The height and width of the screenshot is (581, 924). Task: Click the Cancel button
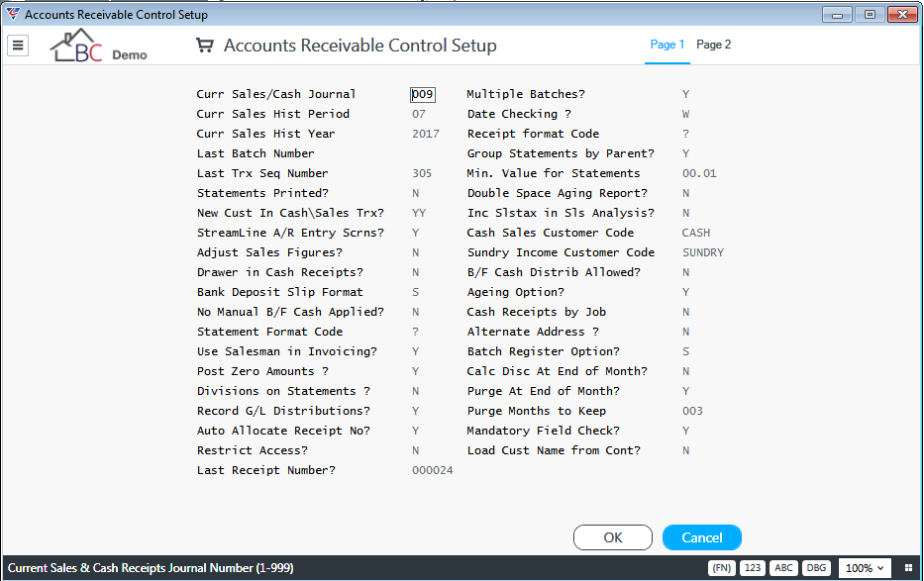click(702, 537)
